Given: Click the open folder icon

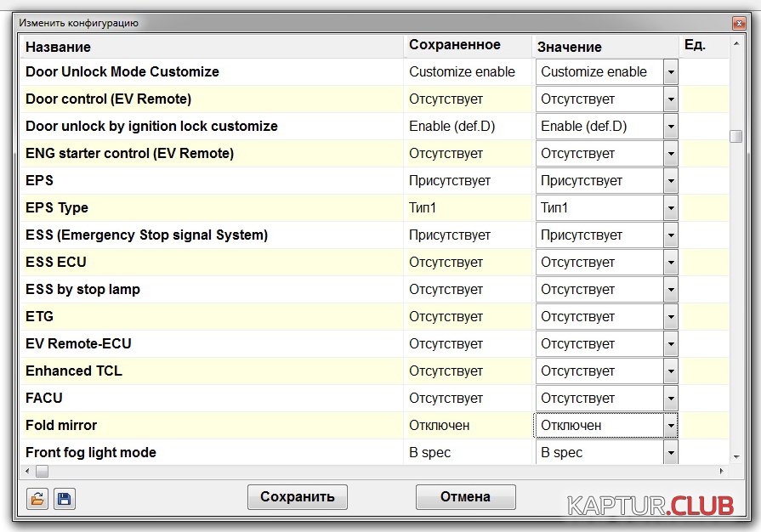Looking at the screenshot, I should [x=37, y=499].
